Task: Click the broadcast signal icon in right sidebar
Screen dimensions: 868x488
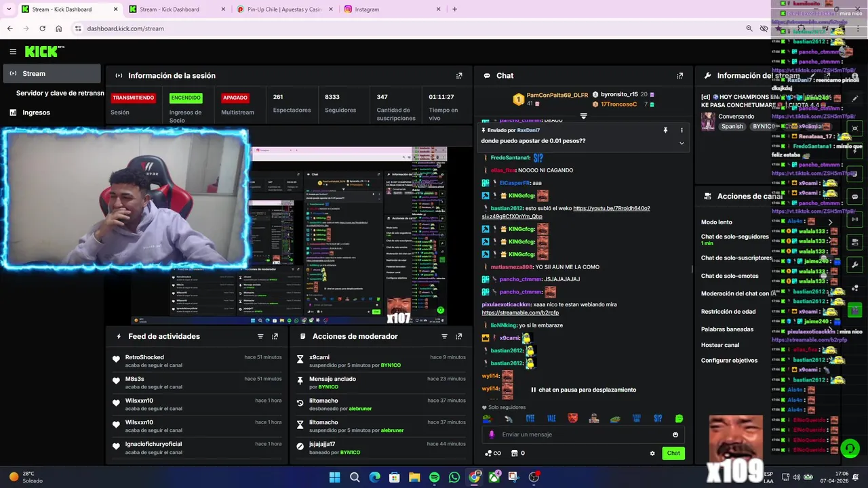Action: pos(855,219)
